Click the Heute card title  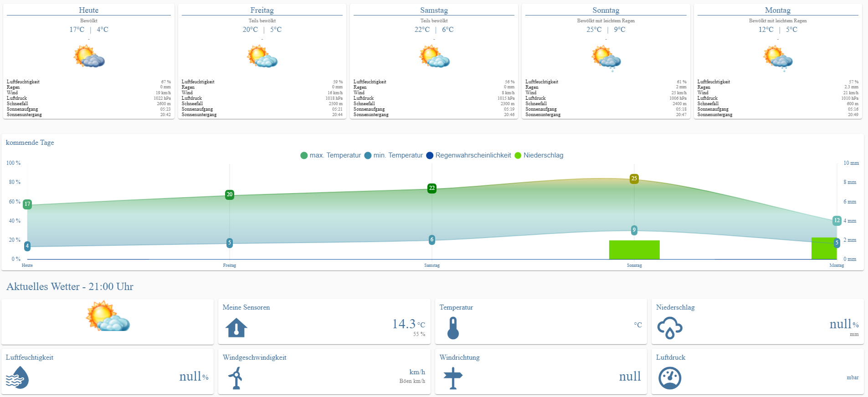coord(89,10)
